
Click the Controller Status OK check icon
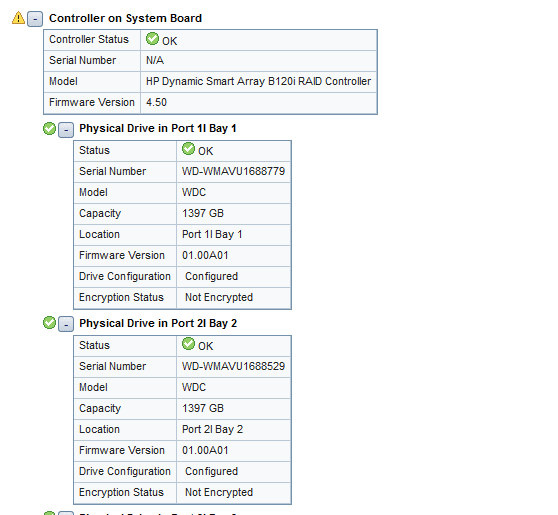(x=152, y=38)
